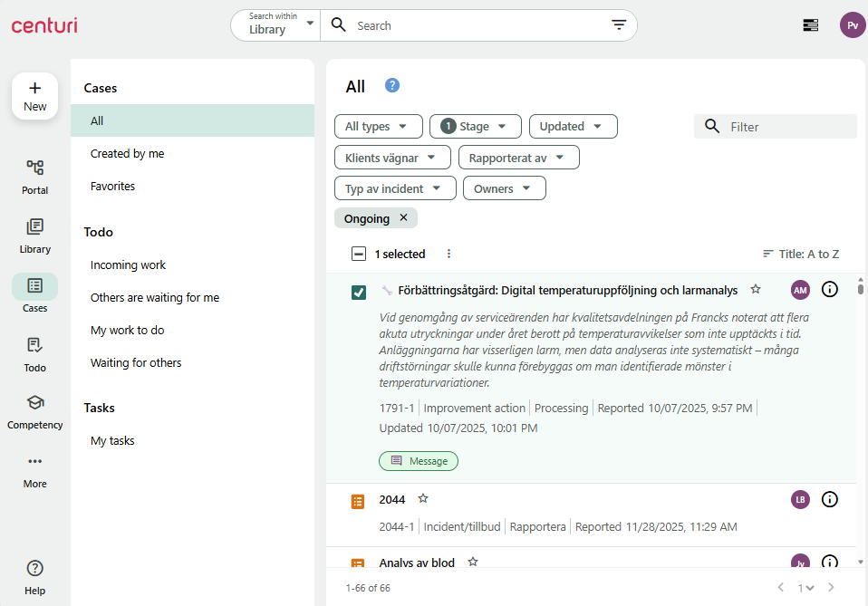868x606 pixels.
Task: Open the All types filter dropdown
Action: (x=378, y=126)
